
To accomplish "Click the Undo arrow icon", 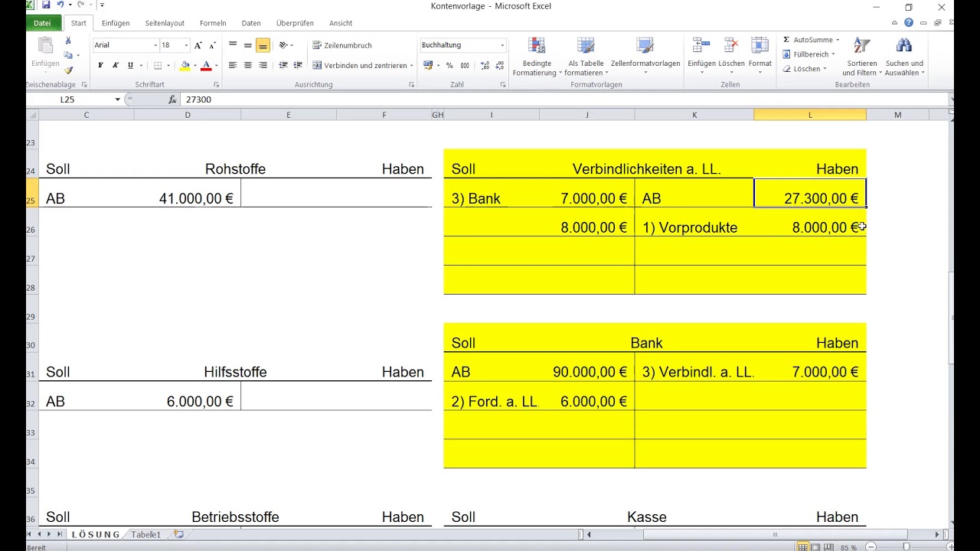I will point(60,5).
